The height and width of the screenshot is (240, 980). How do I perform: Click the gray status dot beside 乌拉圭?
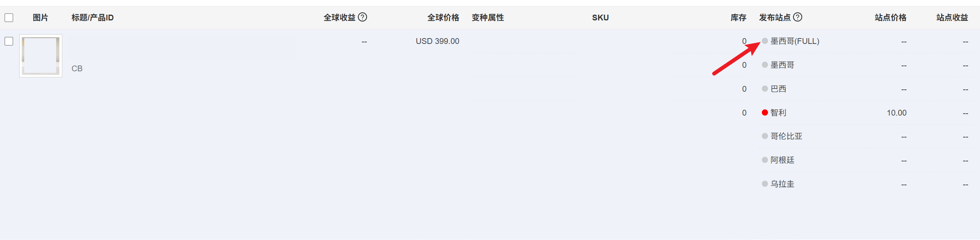pos(765,184)
